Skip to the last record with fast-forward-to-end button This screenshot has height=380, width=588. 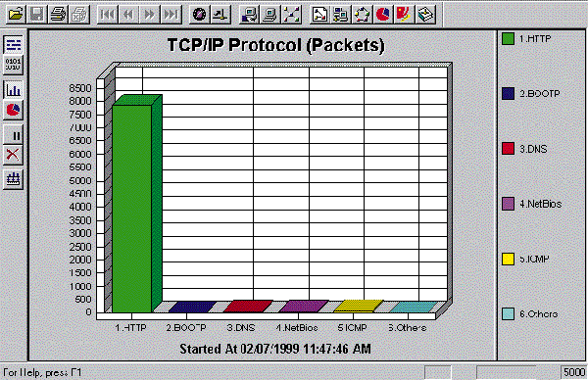(x=171, y=15)
